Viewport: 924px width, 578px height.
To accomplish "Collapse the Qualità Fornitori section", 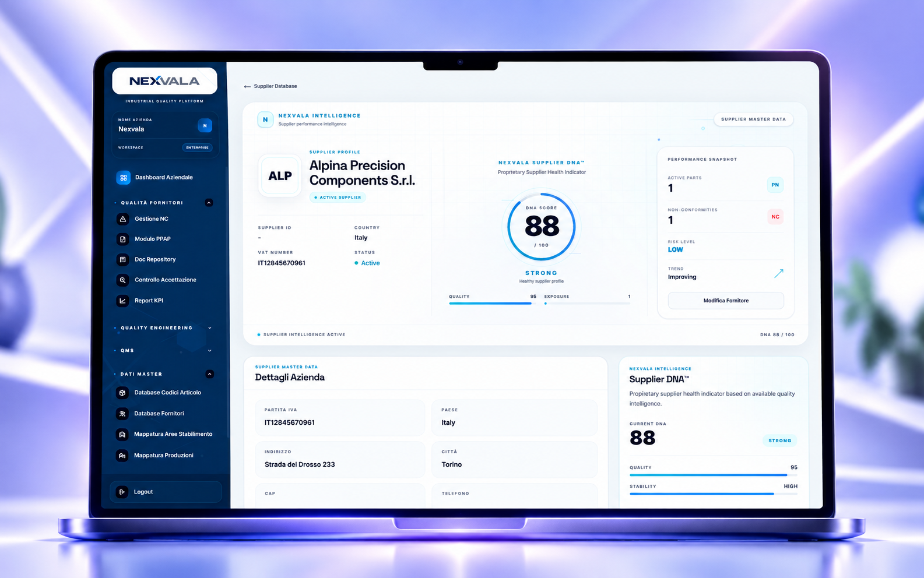I will pyautogui.click(x=209, y=203).
